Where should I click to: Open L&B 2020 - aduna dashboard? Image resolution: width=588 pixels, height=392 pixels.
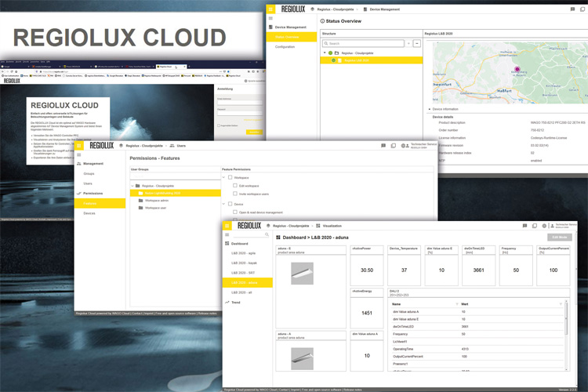point(248,282)
